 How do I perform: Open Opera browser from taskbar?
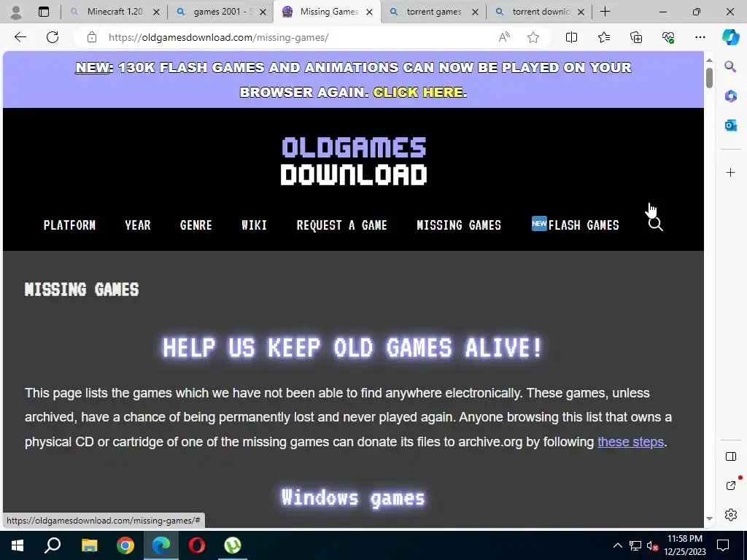[x=197, y=545]
